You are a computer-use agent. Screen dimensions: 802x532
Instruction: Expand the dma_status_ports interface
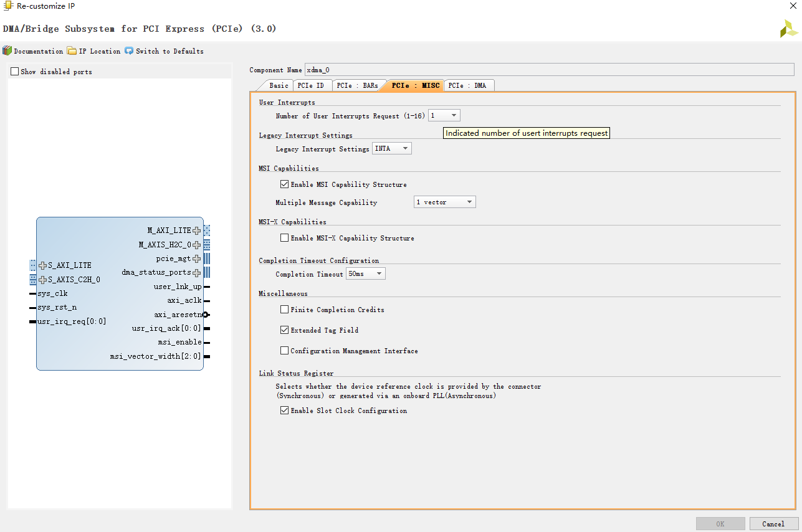(196, 272)
